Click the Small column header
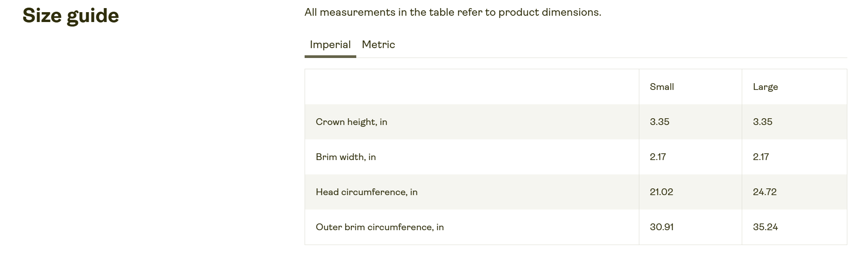This screenshot has width=868, height=263. click(662, 87)
